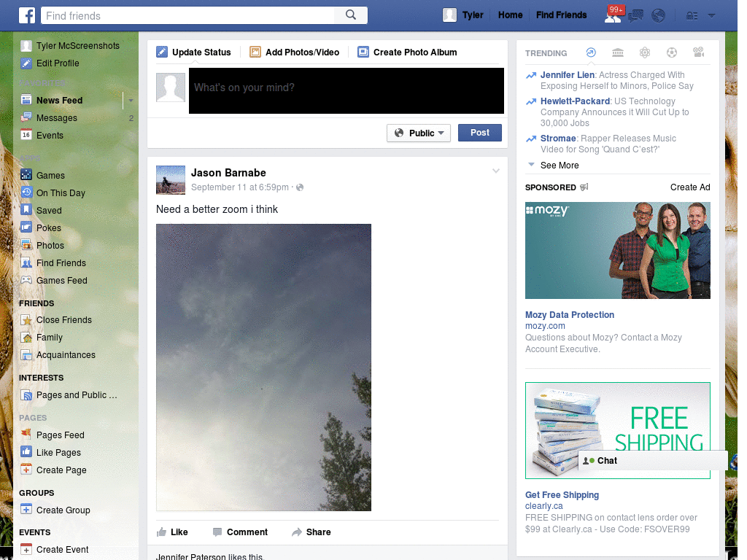Click the search magnifier button
Screen dimensions: 747x560
coord(351,15)
